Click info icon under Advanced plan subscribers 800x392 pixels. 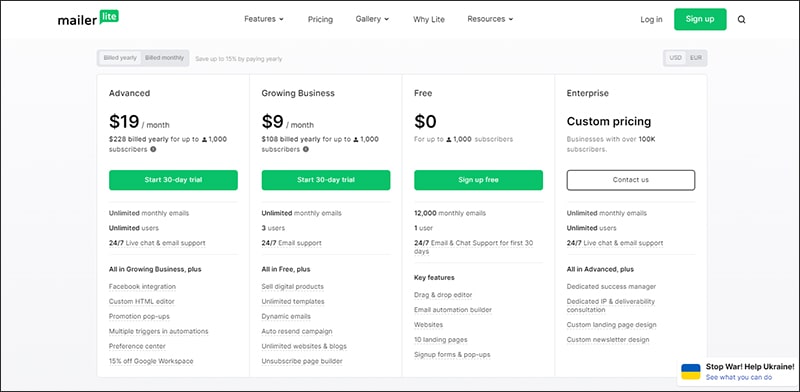coord(153,150)
